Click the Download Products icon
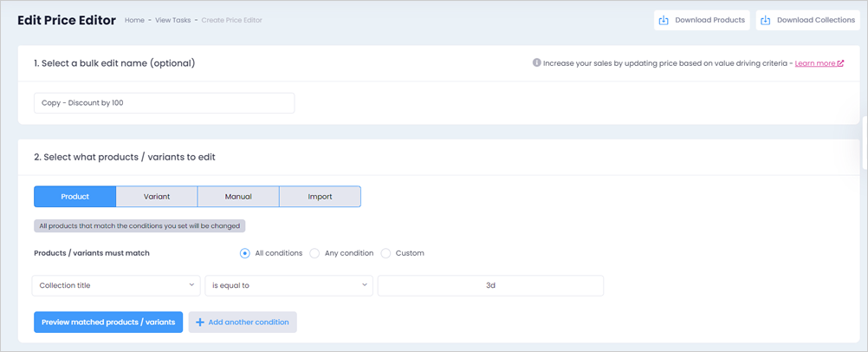The height and width of the screenshot is (352, 868). click(663, 20)
